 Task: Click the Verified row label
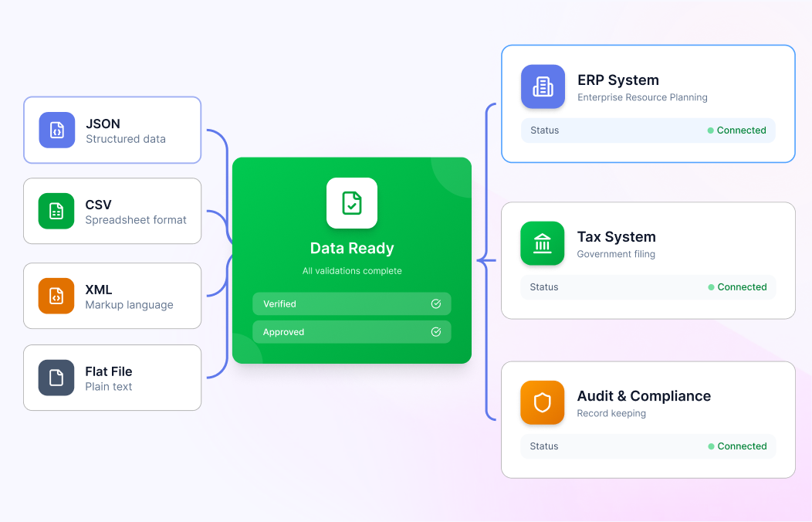(x=279, y=304)
